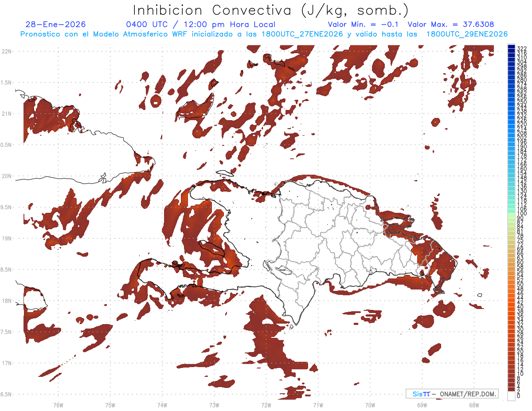
Task: Click the '20N' latitude label
Action: coord(6,176)
